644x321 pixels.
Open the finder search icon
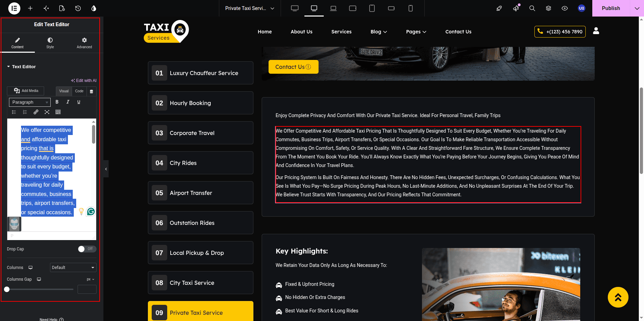(x=532, y=8)
